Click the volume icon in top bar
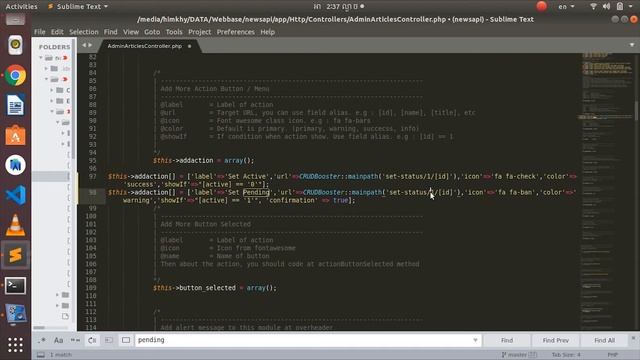The image size is (640, 360). 607,7
